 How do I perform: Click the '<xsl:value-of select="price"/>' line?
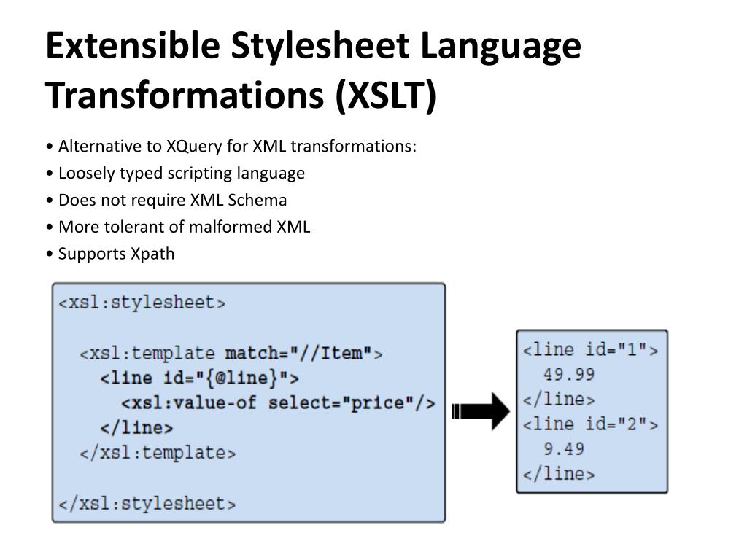(278, 403)
